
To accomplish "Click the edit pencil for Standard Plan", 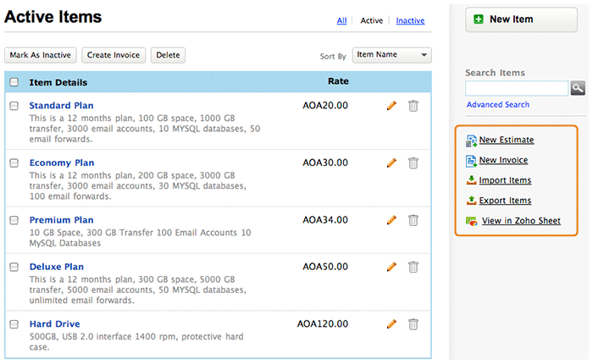I will (391, 106).
